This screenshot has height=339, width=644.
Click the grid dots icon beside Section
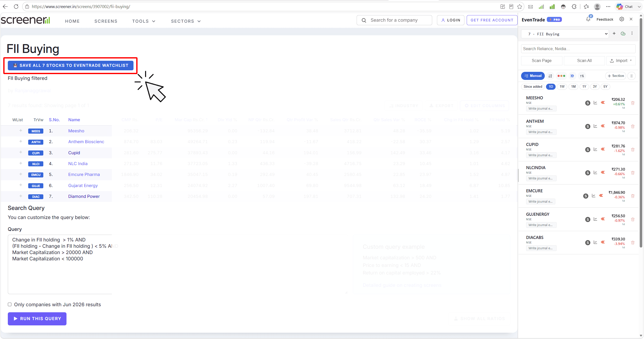(x=632, y=76)
